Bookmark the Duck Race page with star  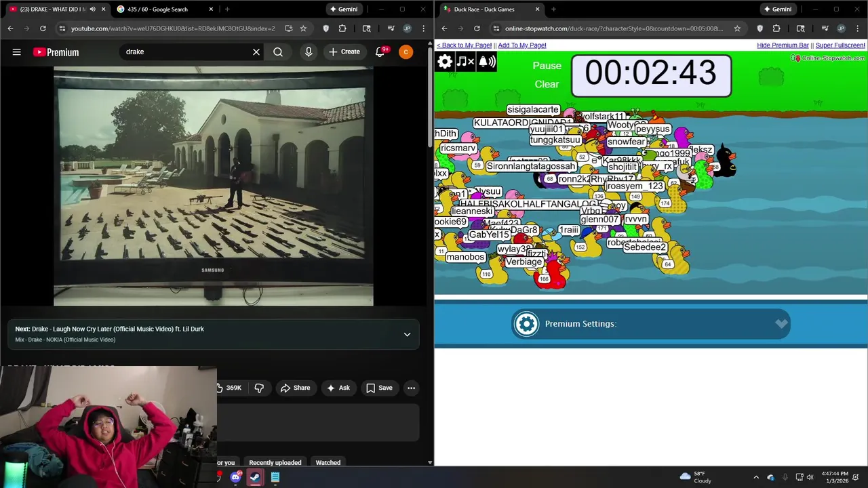pos(737,28)
